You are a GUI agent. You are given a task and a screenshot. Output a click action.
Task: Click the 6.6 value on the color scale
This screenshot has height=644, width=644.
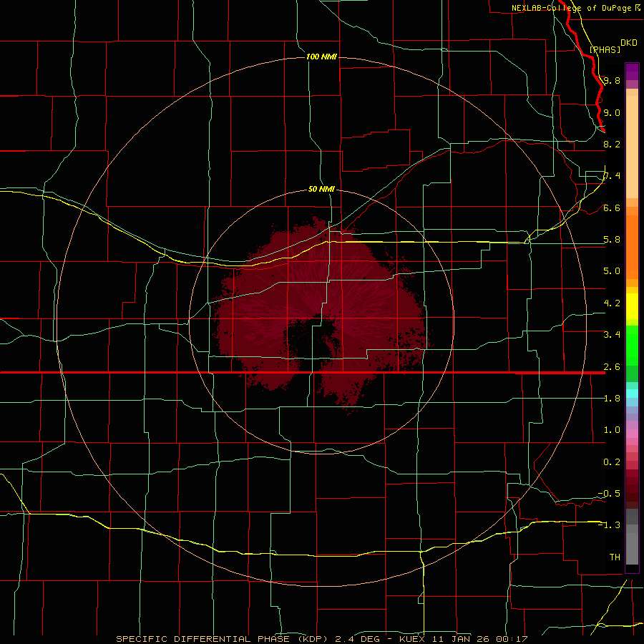point(612,208)
